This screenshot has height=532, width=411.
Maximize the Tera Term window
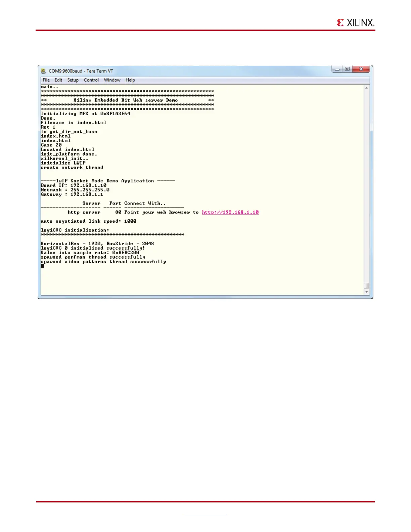pyautogui.click(x=347, y=69)
